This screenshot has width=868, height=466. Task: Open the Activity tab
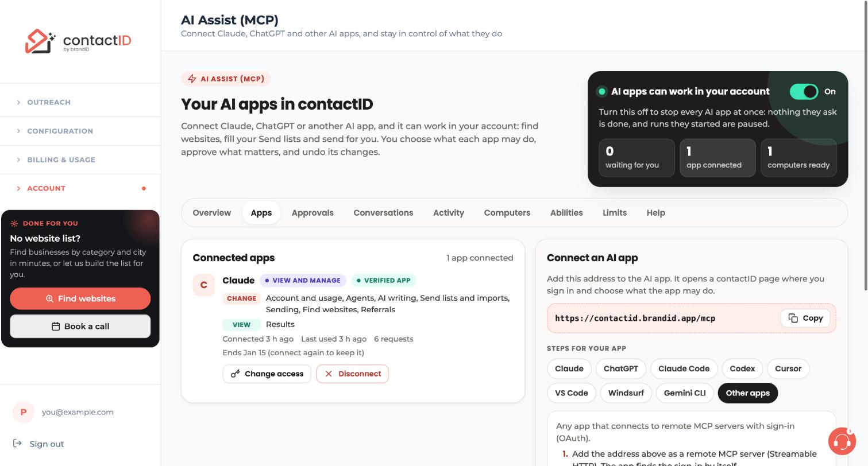[x=449, y=213]
